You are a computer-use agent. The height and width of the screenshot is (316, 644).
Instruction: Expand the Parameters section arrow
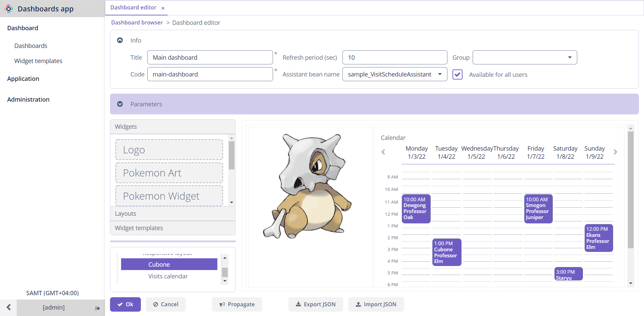coord(120,104)
